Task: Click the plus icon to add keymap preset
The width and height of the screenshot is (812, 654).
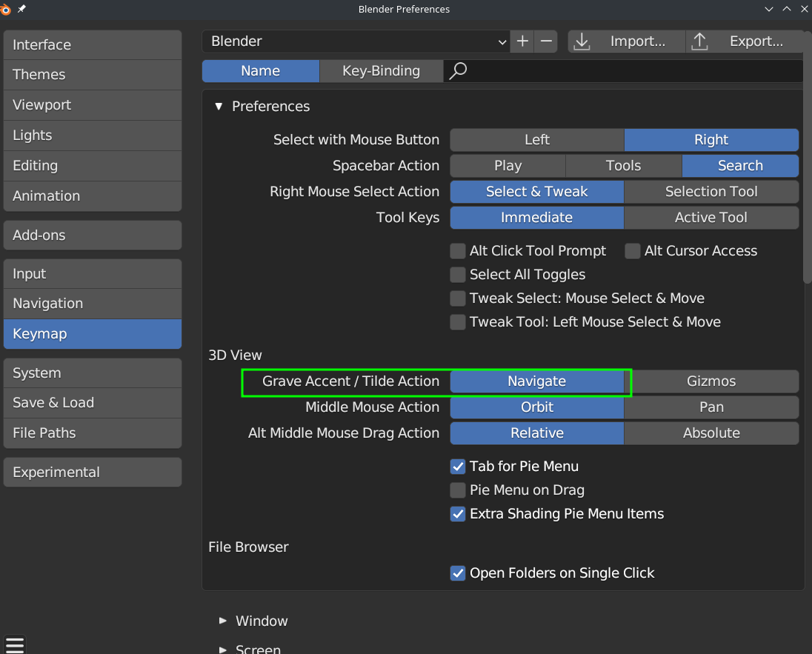Action: click(522, 41)
